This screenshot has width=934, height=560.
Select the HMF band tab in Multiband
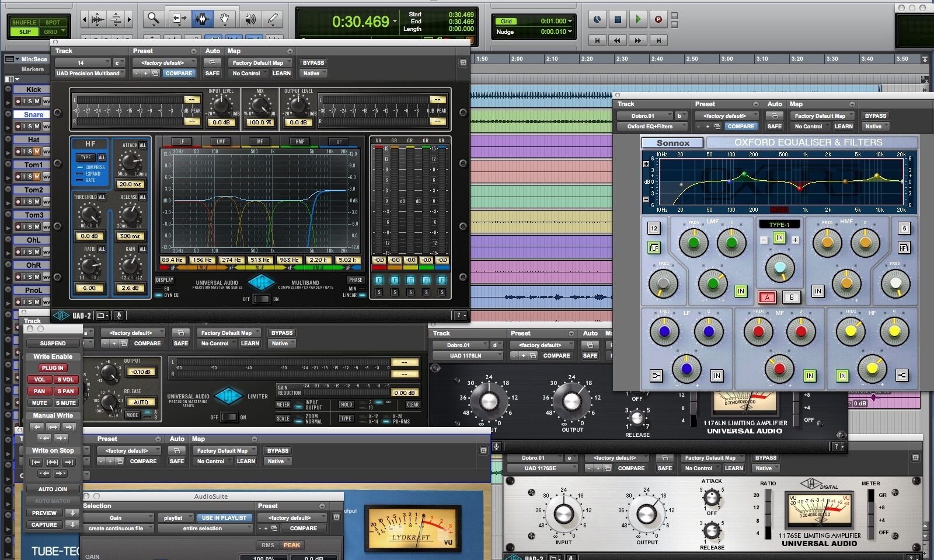coord(299,142)
